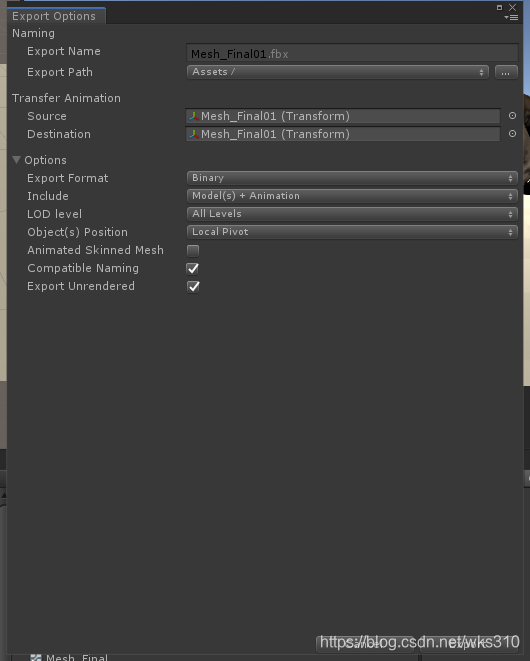Open the object picker for Destination
Screen dimensions: 530x661
pos(512,134)
